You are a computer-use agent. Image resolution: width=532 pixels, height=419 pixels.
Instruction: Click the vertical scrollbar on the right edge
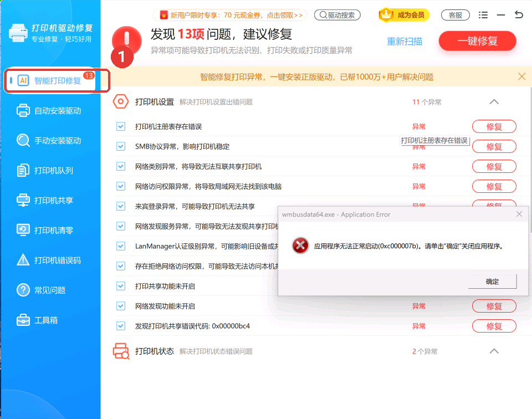pos(530,160)
